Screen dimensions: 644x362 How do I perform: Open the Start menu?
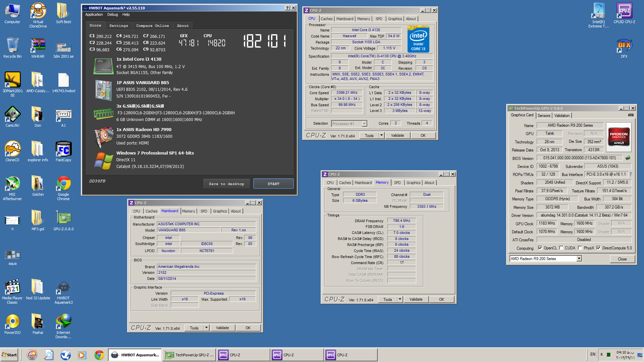pyautogui.click(x=9, y=355)
